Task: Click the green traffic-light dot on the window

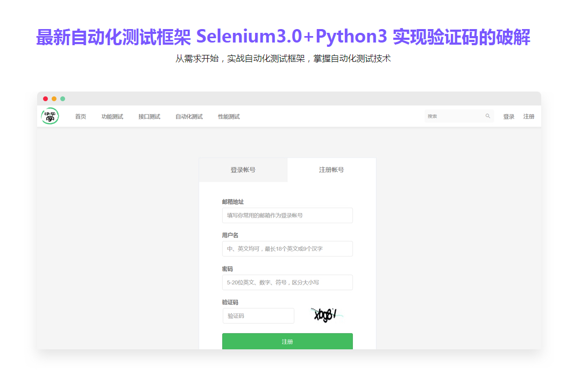Action: pyautogui.click(x=63, y=98)
